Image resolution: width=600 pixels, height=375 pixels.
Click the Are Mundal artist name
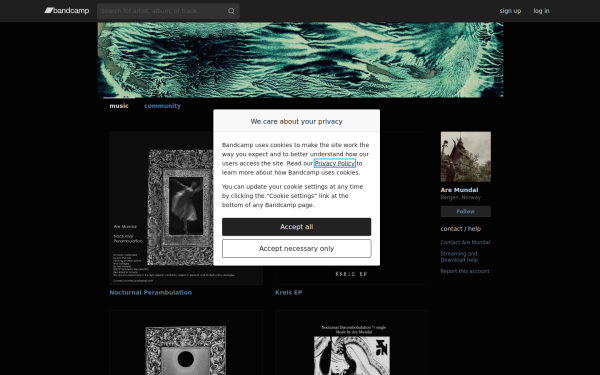[x=459, y=190]
